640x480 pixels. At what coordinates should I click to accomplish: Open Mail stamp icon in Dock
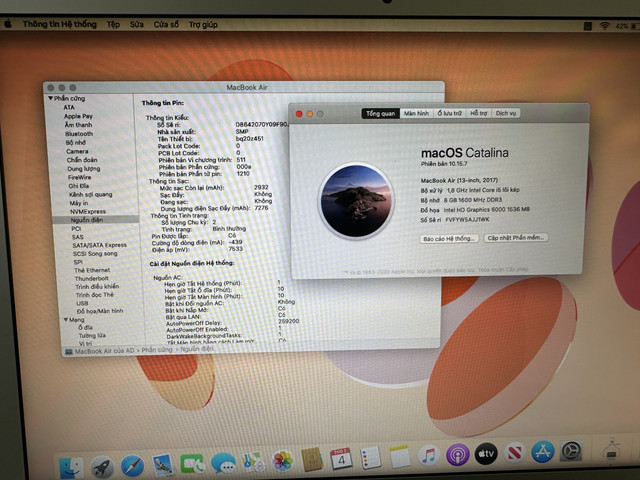[162, 465]
